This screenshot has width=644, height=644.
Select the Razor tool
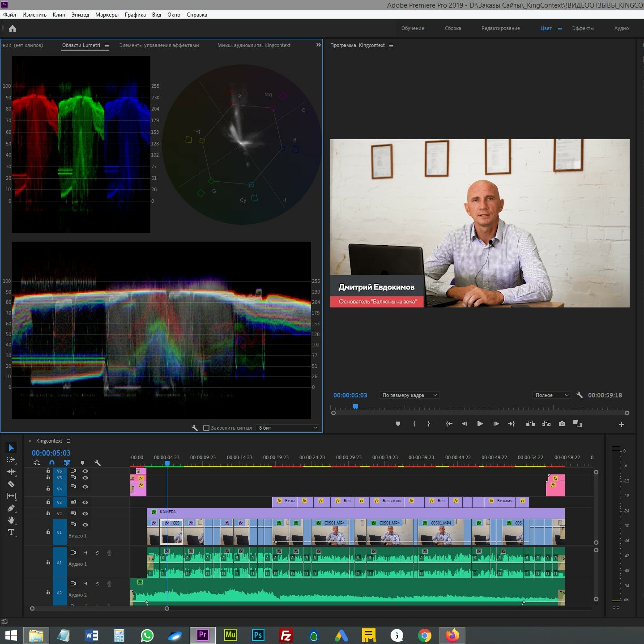tap(11, 484)
